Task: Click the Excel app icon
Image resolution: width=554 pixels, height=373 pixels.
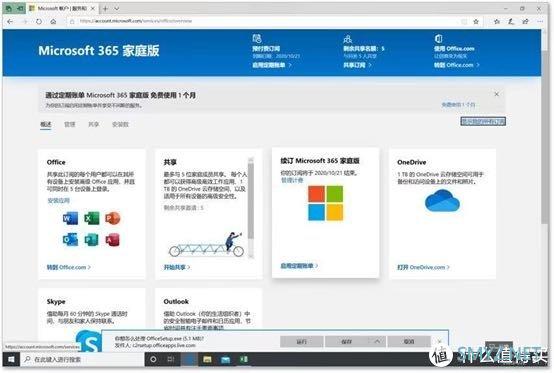Action: tap(92, 219)
